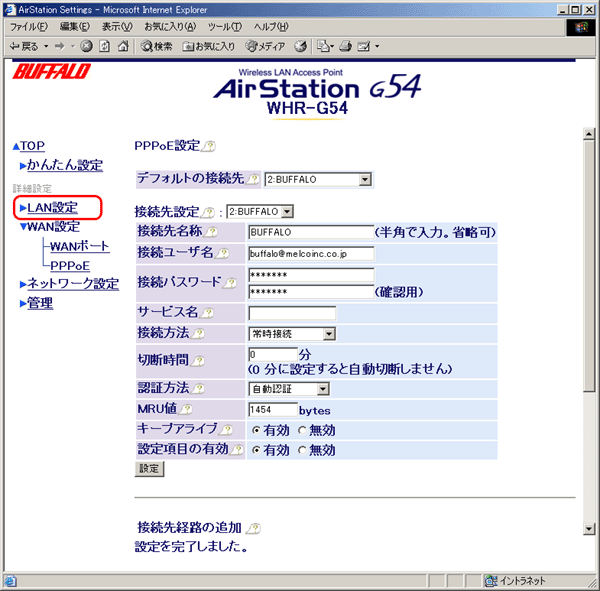Image resolution: width=600 pixels, height=591 pixels.
Task: Open the ツール(T) menu
Action: (x=225, y=26)
